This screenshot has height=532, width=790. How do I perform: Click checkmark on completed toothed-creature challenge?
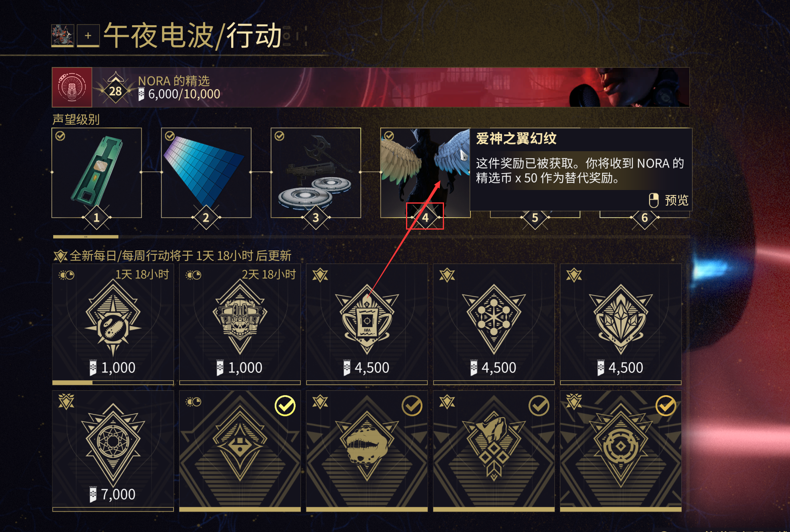pos(412,406)
